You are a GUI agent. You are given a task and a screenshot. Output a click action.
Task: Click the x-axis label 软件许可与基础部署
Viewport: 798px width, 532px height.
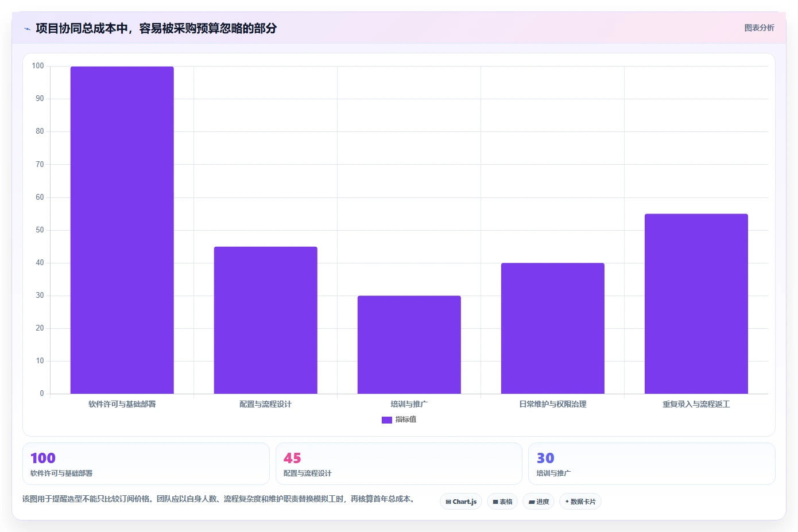pyautogui.click(x=122, y=404)
